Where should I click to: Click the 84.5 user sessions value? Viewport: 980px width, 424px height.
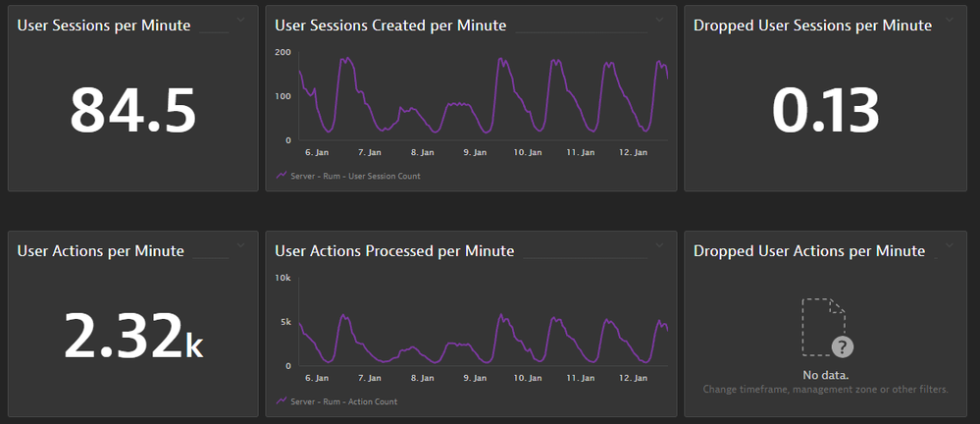coord(132,110)
